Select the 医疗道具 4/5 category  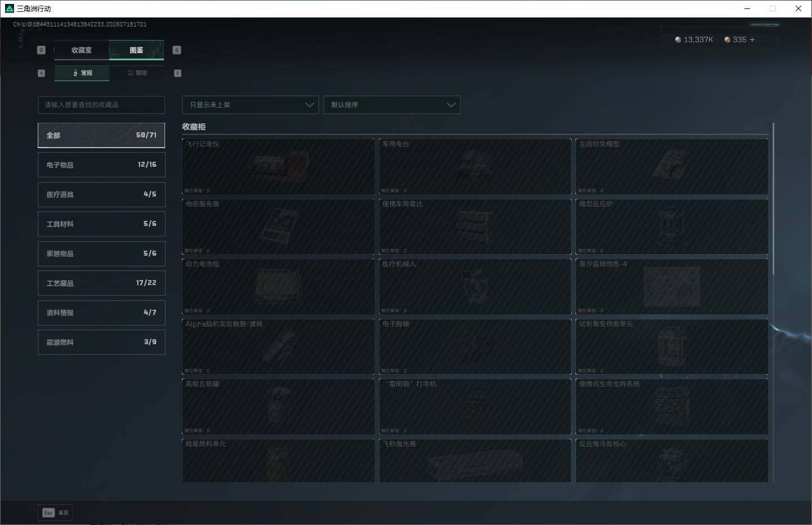coord(101,194)
